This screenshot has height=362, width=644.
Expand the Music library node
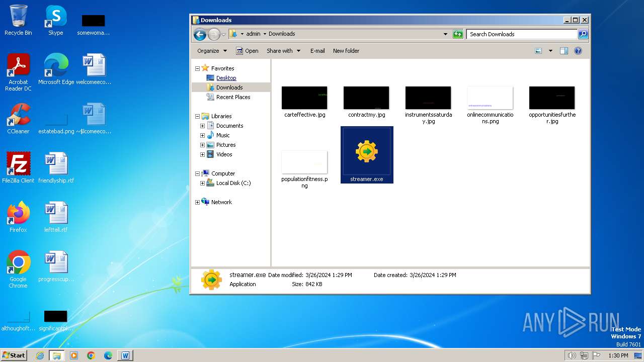tap(202, 135)
